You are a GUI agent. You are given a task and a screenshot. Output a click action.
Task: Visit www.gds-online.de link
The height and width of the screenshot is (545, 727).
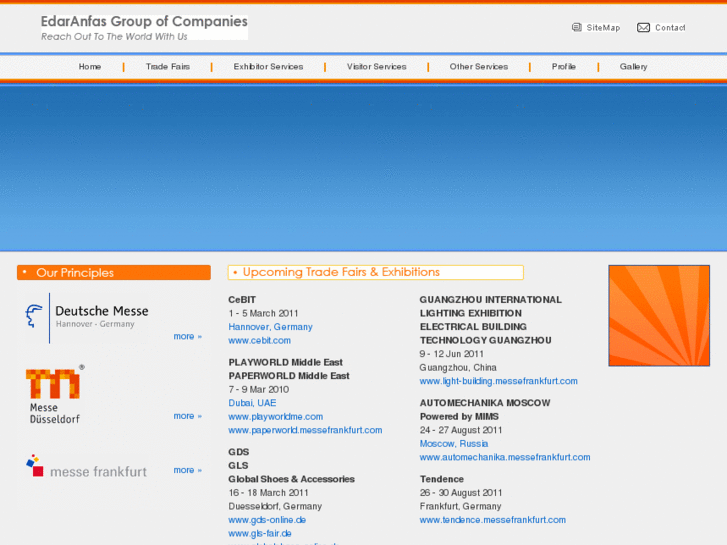267,520
